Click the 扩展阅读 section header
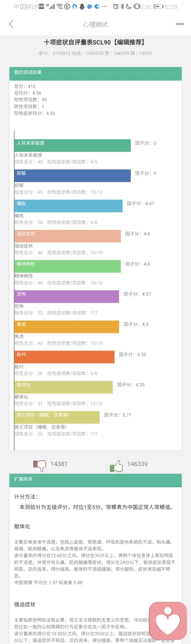This screenshot has width=191, height=644. tap(95, 480)
